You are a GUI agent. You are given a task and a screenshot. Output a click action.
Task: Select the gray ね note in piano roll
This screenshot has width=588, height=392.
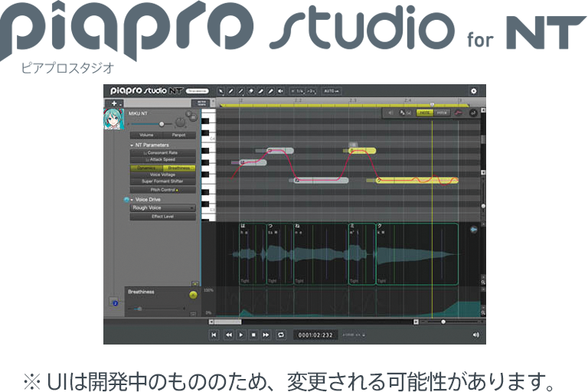(x=321, y=181)
